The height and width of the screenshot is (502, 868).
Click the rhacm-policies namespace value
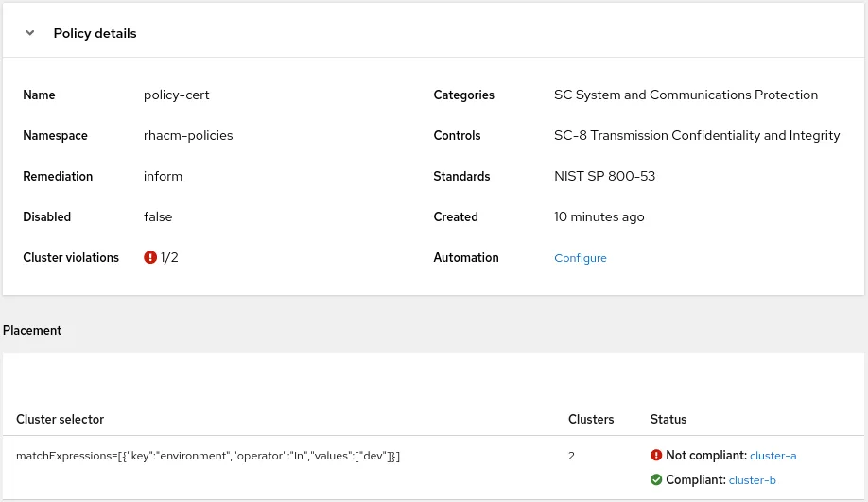(188, 135)
